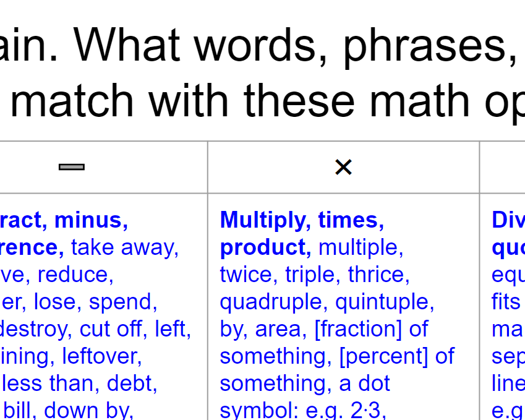525x420 pixels.
Task: Click the text "[percent] of"
Action: (x=397, y=356)
